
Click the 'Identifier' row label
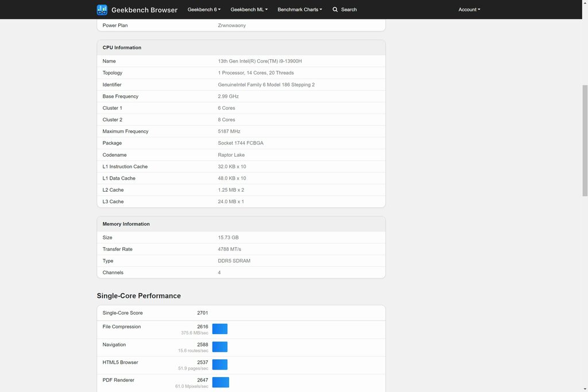coord(112,85)
